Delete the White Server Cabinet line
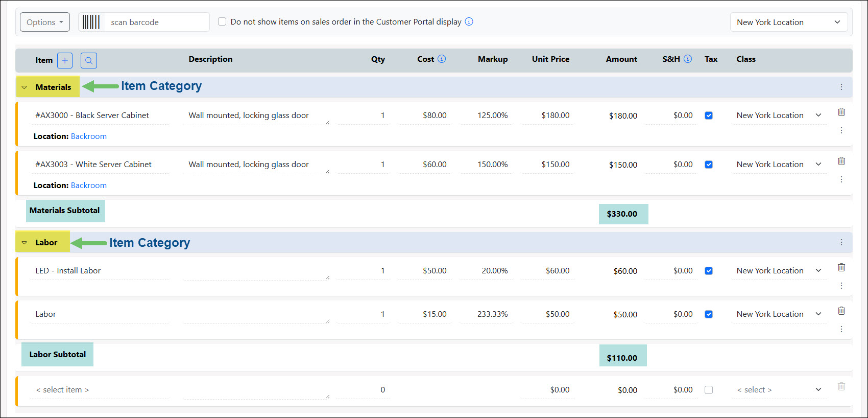The image size is (868, 418). coord(841,161)
